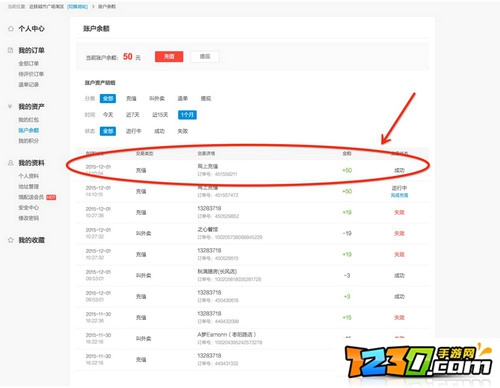
Task: Click the 账户余额 page heading
Action: [x=96, y=29]
